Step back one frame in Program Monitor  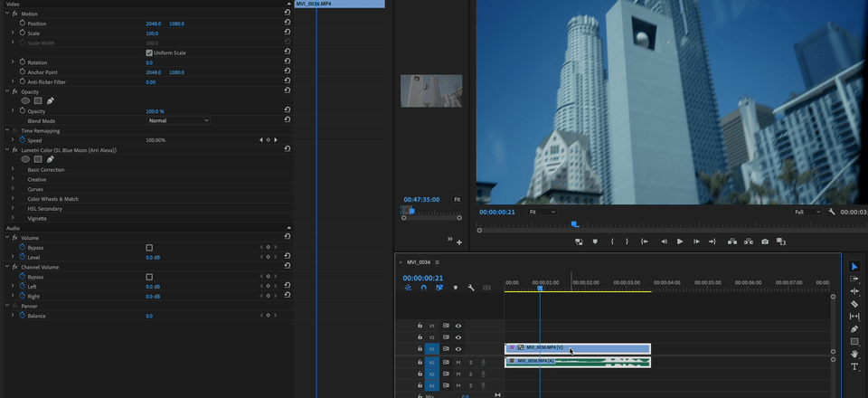664,242
